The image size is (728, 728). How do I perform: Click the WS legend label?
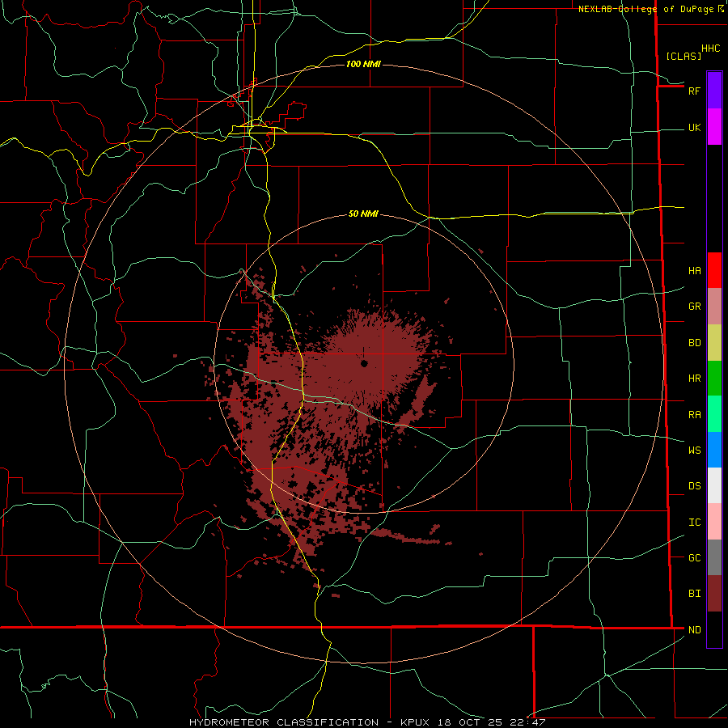click(x=694, y=450)
